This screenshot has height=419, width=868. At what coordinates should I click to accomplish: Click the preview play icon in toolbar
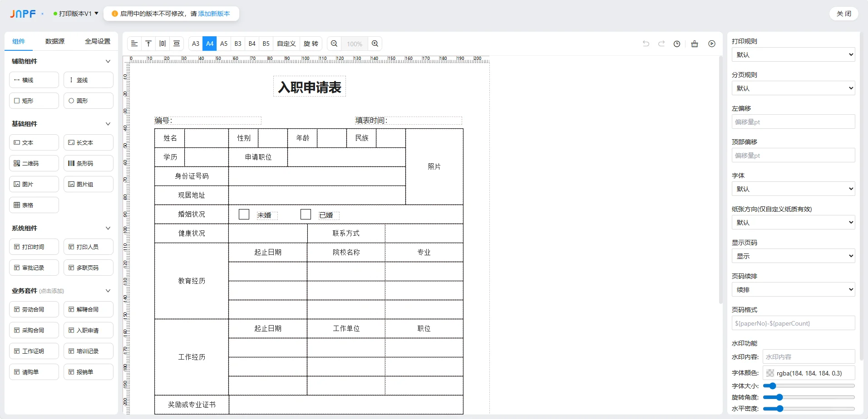click(711, 44)
